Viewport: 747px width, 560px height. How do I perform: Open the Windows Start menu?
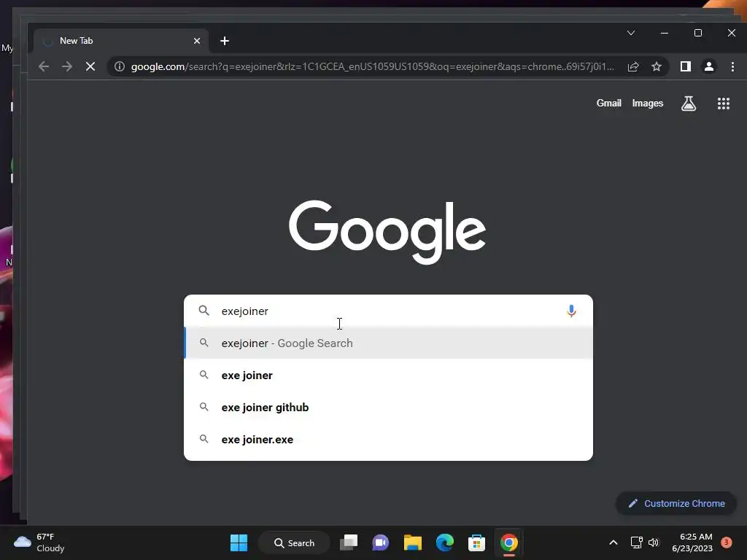click(239, 542)
